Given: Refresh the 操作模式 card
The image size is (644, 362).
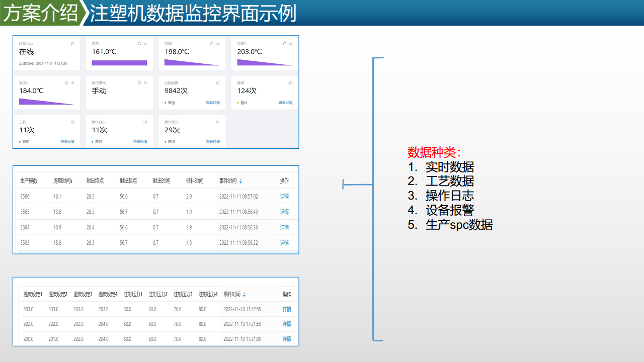Looking at the screenshot, I should 218,122.
